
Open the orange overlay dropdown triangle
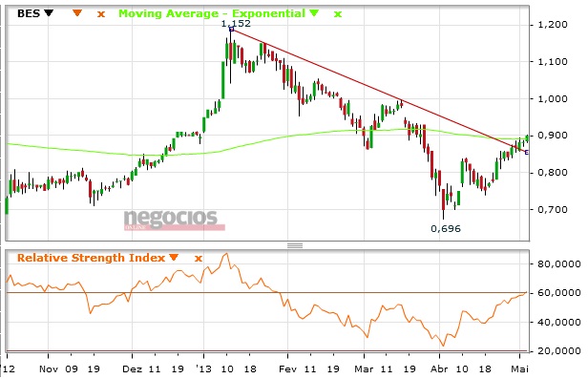point(77,13)
